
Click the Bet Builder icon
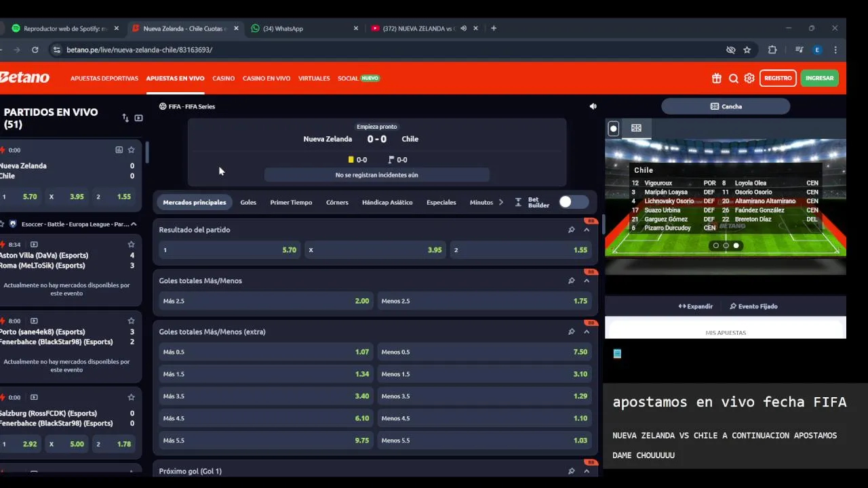518,202
